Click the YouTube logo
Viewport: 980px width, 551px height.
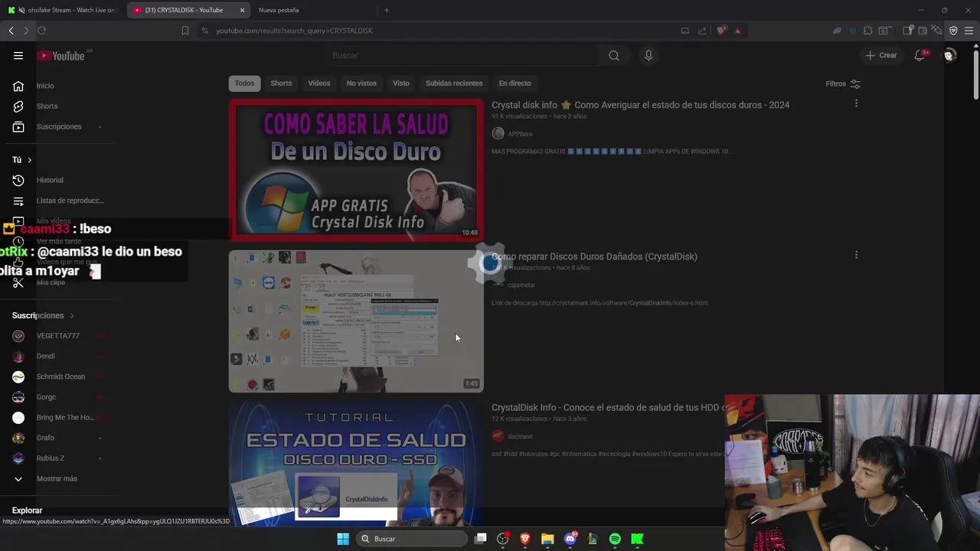[60, 55]
